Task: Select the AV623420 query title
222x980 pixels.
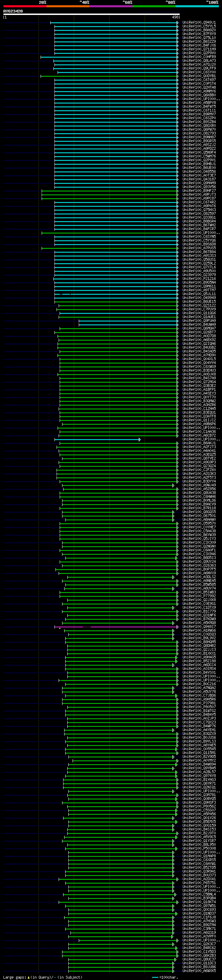Action: [13, 11]
